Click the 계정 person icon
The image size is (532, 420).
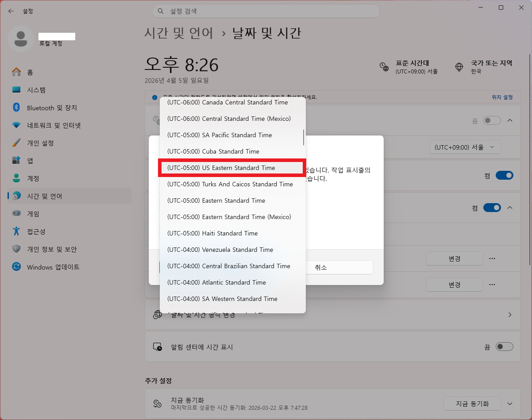pos(16,178)
